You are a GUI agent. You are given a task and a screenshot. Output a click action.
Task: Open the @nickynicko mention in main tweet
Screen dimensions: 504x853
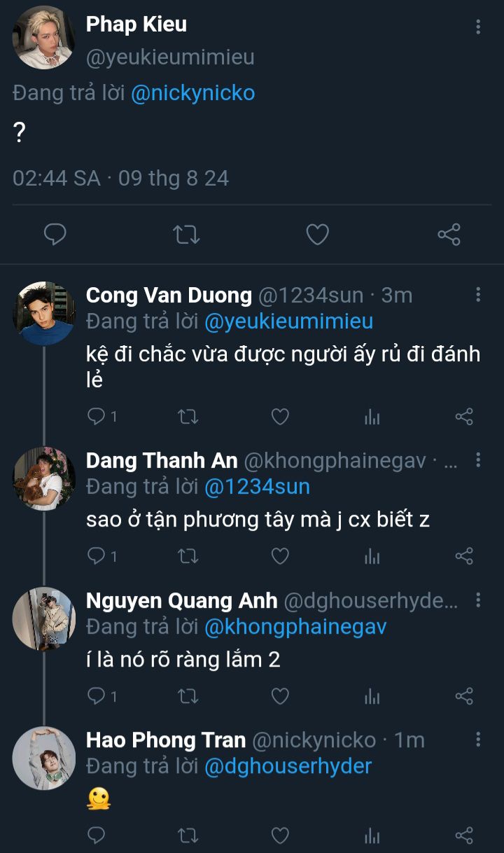tap(192, 93)
